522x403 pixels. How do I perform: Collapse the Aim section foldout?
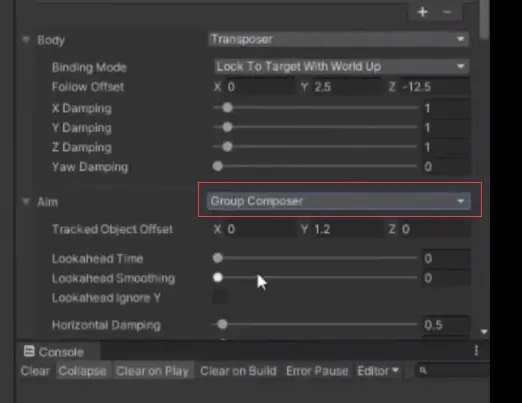pos(26,201)
